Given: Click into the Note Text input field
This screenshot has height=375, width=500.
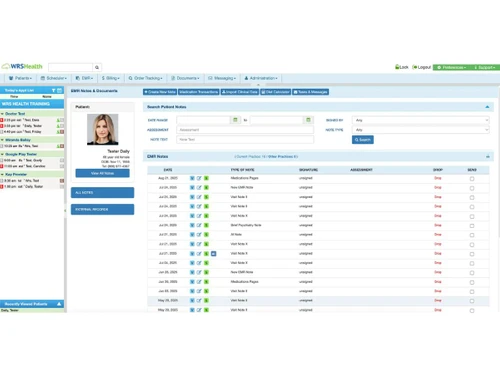Looking at the screenshot, I should point(245,139).
